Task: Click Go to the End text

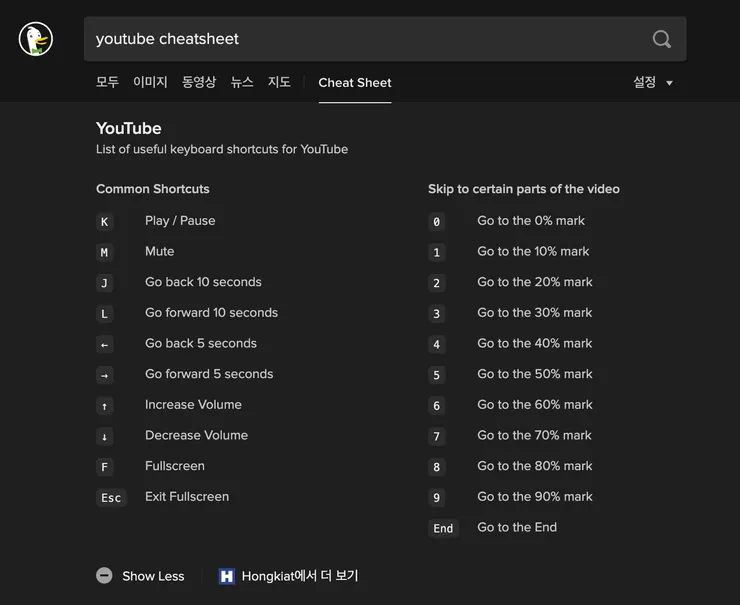Action: tap(517, 527)
